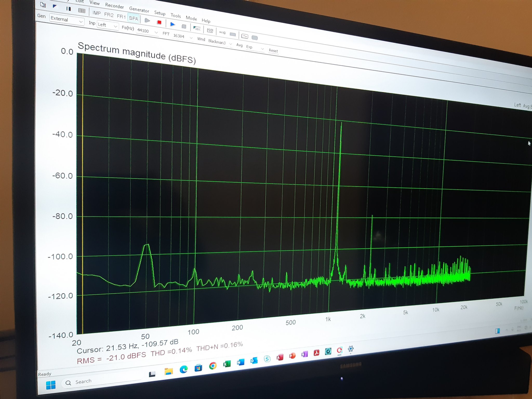Viewport: 532px width, 399px height.
Task: Click the copy icon in the top toolbar
Action: [x=43, y=5]
